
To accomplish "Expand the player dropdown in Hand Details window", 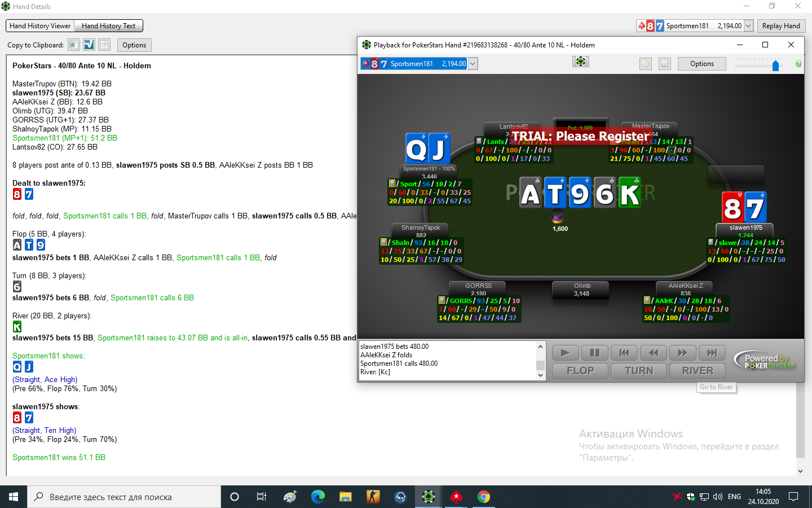I will pos(748,26).
